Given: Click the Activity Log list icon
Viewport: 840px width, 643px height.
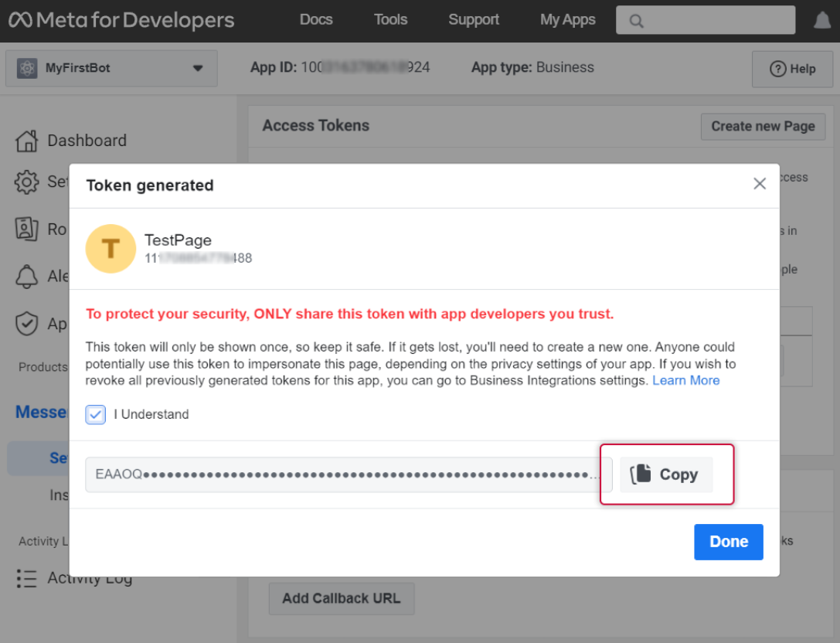Looking at the screenshot, I should tap(26, 579).
